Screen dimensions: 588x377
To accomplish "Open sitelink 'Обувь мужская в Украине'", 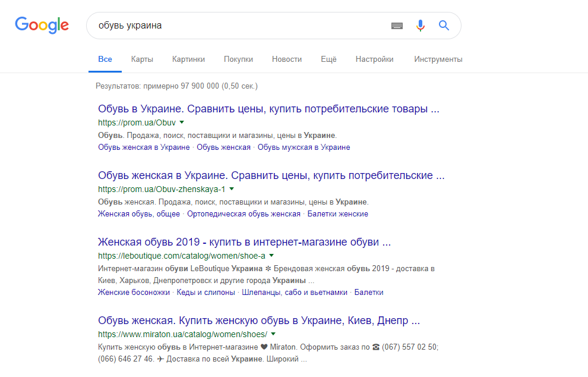I will click(x=304, y=147).
